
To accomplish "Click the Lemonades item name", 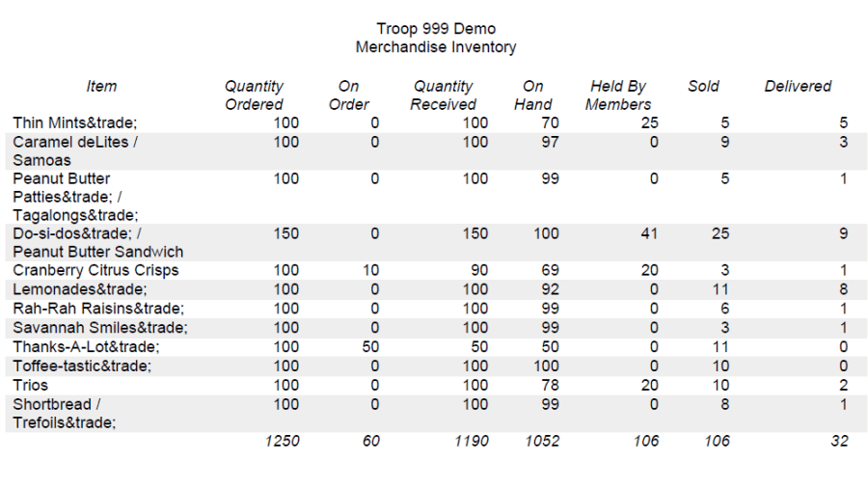I will (80, 289).
